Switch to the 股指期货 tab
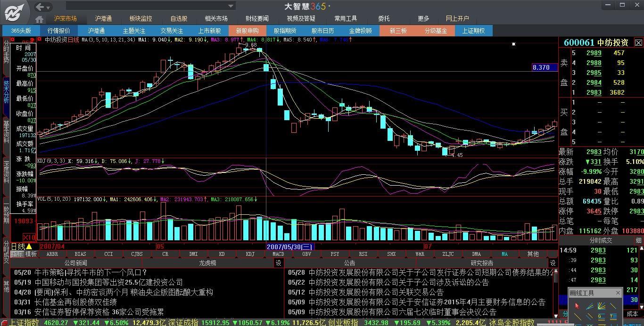The height and width of the screenshot is (326, 644). click(x=285, y=31)
